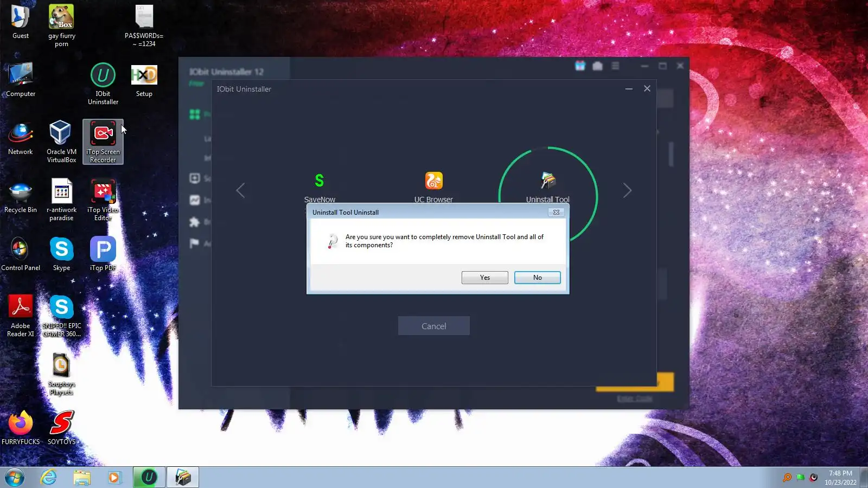
Task: Select the SaveNow program icon
Action: [320, 181]
